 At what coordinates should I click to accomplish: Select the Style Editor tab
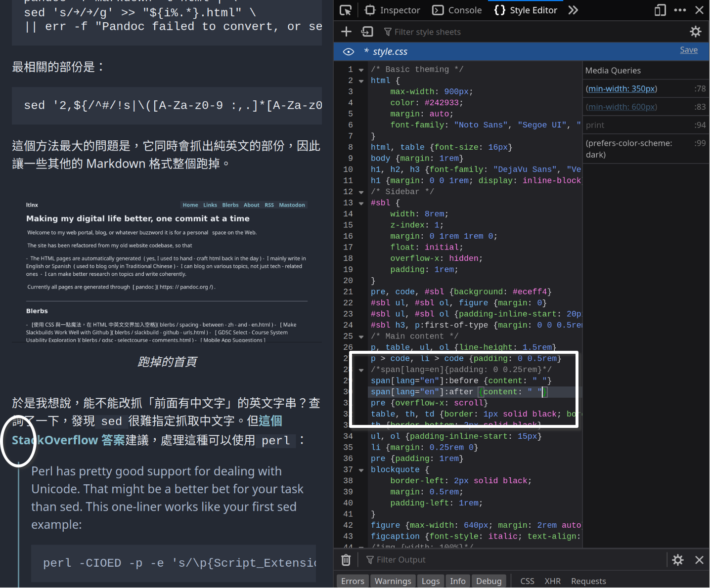526,10
